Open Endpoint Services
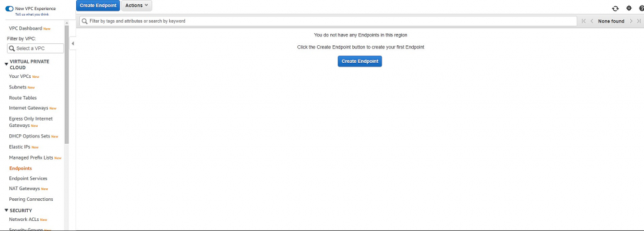This screenshot has width=644, height=231. 28,178
